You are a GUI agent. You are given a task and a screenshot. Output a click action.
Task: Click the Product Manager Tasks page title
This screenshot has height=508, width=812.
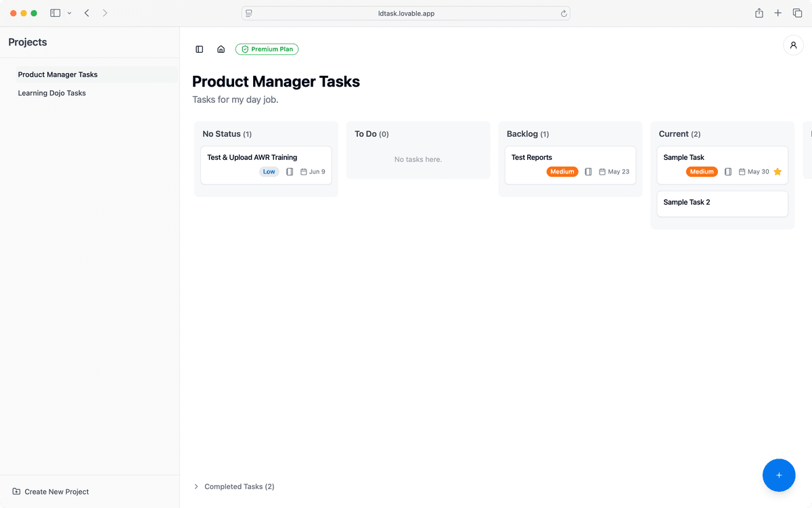pos(276,82)
